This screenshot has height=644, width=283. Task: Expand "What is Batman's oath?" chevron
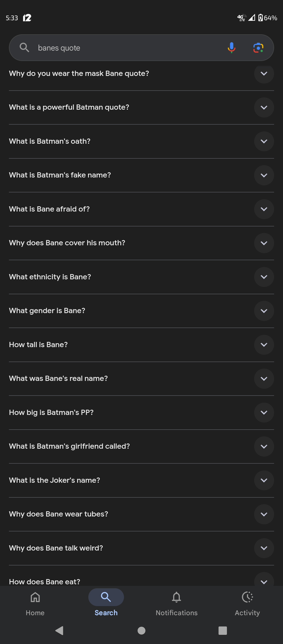pos(264,141)
